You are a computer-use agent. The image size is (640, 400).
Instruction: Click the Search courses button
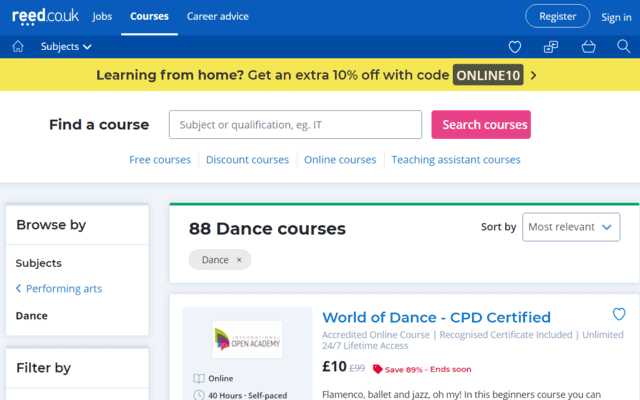(x=481, y=124)
